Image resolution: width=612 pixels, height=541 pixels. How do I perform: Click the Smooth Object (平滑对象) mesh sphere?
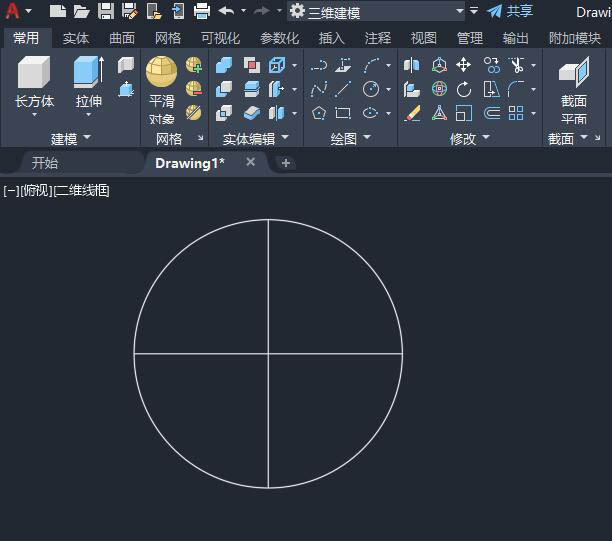pos(161,72)
